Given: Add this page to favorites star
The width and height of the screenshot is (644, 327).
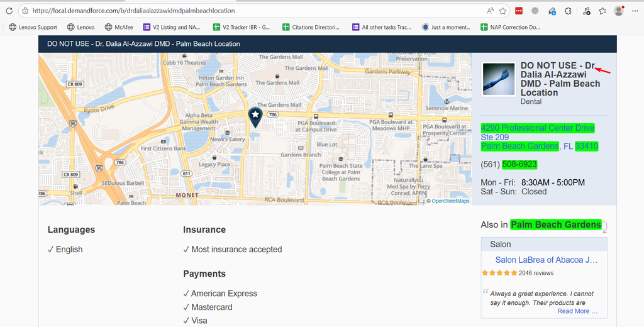Looking at the screenshot, I should [502, 11].
